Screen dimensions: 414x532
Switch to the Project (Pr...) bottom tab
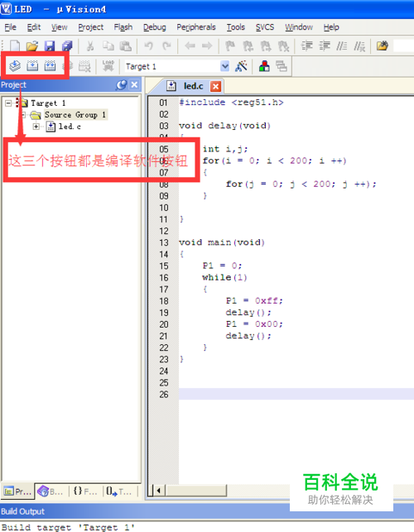(17, 491)
